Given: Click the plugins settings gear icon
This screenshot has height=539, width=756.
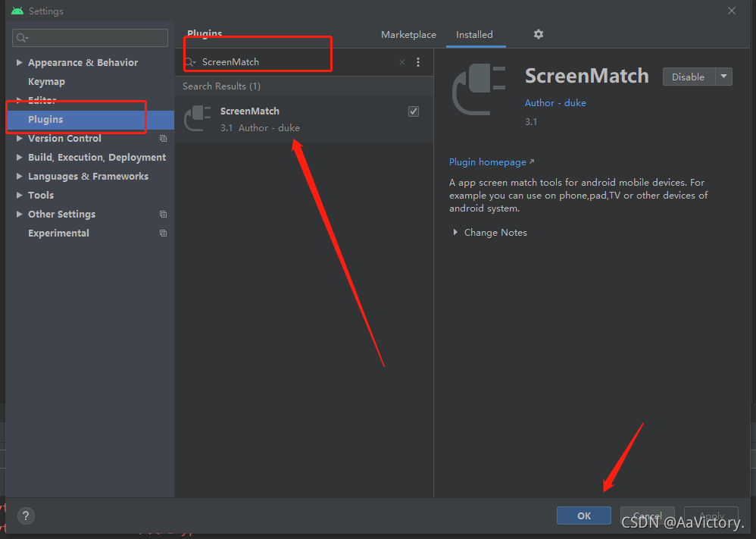Looking at the screenshot, I should (539, 34).
